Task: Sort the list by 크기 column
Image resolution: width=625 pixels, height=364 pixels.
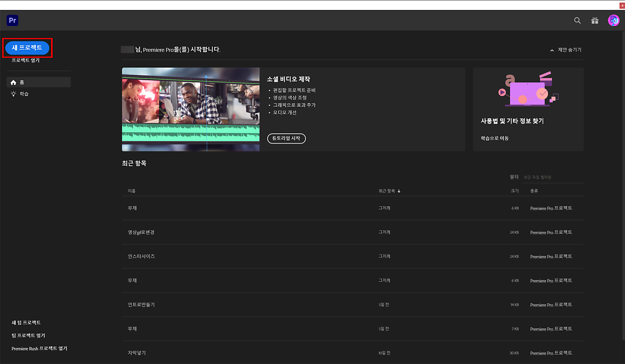Action: point(515,191)
